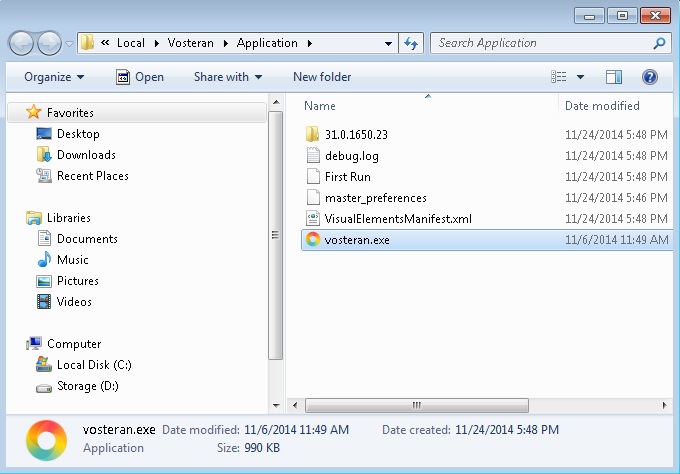Click horizontal scrollbar thumb in file list
Image resolution: width=680 pixels, height=474 pixels.
point(417,405)
